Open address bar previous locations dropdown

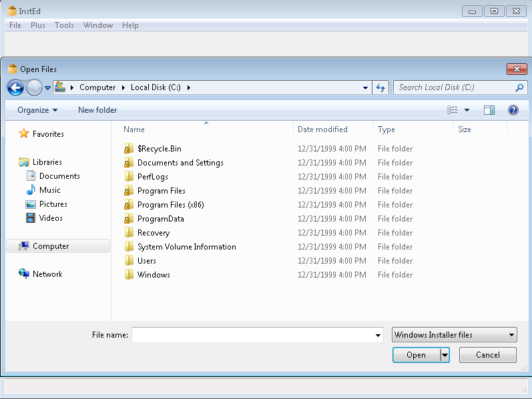pos(365,88)
